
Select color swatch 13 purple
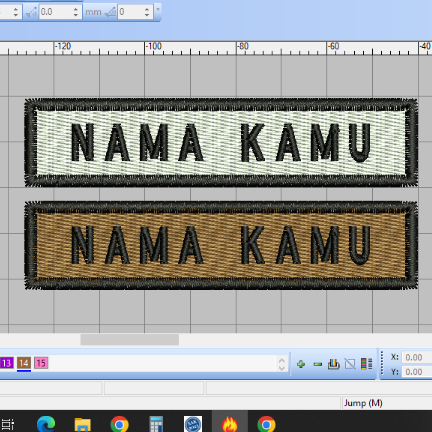click(x=7, y=363)
